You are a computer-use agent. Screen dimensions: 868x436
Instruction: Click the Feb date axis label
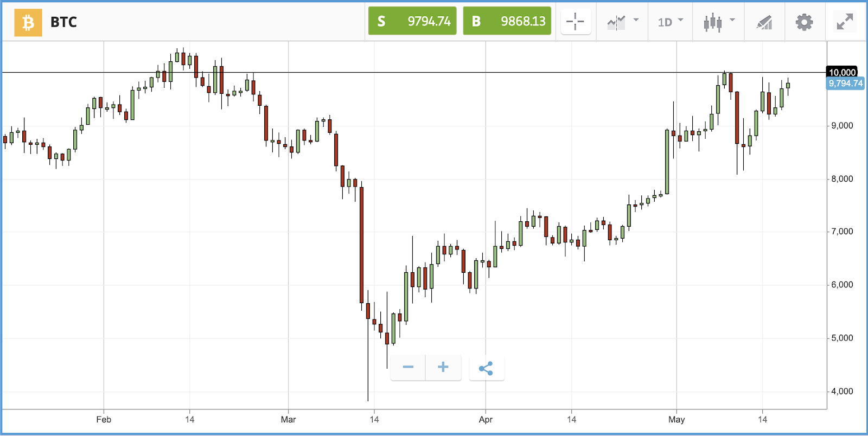pyautogui.click(x=104, y=420)
